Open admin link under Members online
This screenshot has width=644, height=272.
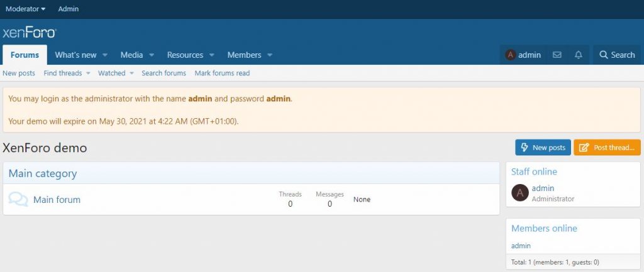pyautogui.click(x=521, y=246)
